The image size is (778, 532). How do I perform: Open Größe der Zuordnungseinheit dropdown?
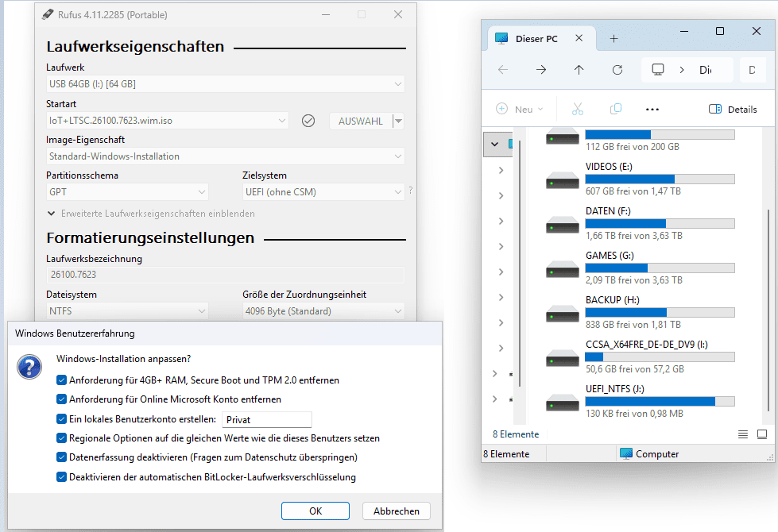pos(323,311)
